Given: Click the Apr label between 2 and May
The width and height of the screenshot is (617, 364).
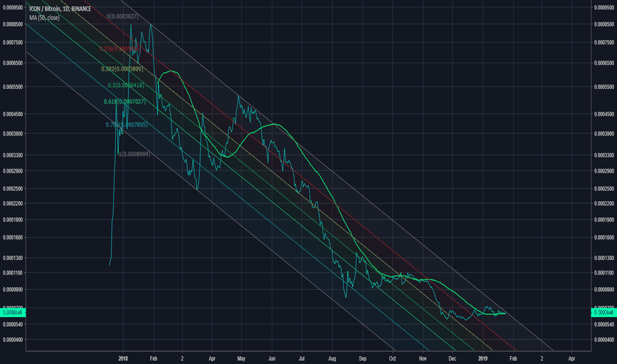Looking at the screenshot, I should click(212, 359).
